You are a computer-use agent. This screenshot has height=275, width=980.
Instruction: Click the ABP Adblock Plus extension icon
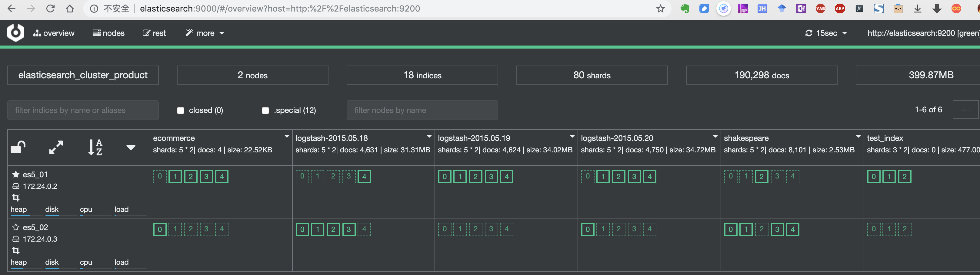[x=840, y=8]
